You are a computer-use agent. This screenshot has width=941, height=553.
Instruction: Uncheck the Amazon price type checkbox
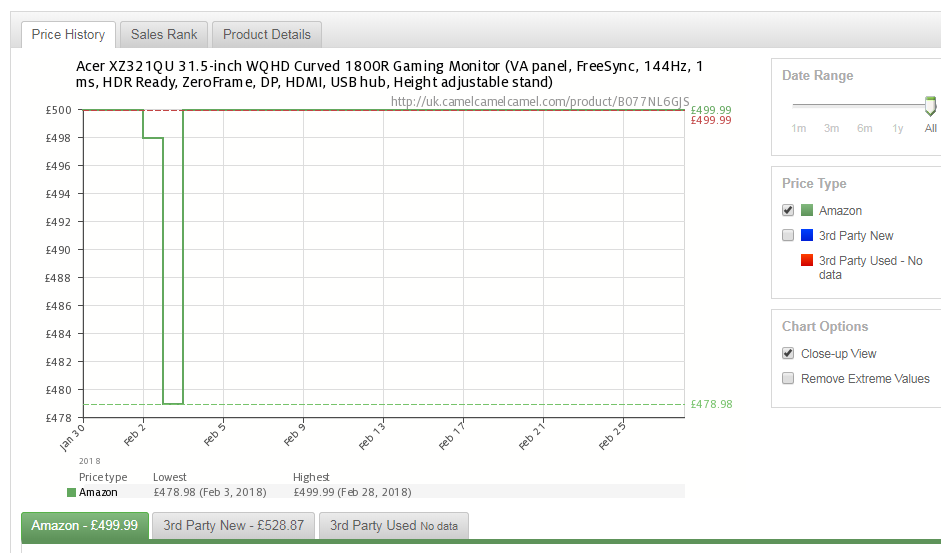click(x=788, y=210)
